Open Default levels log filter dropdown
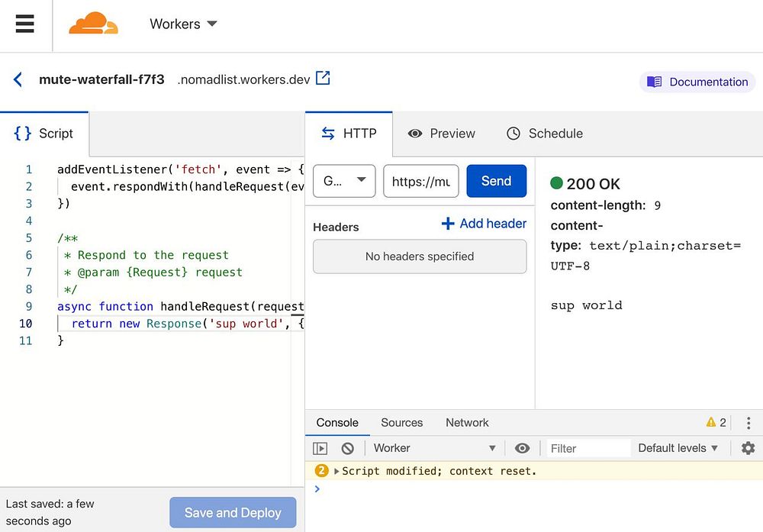Screen dimensions: 763x532 point(678,448)
